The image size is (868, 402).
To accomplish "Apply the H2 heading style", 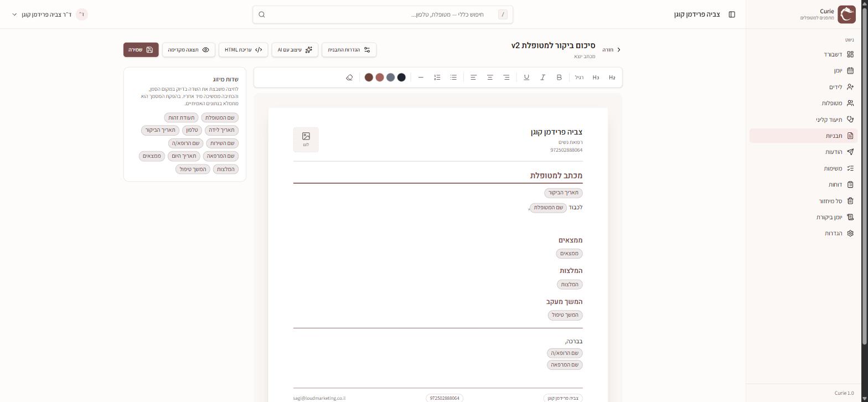I will point(612,78).
